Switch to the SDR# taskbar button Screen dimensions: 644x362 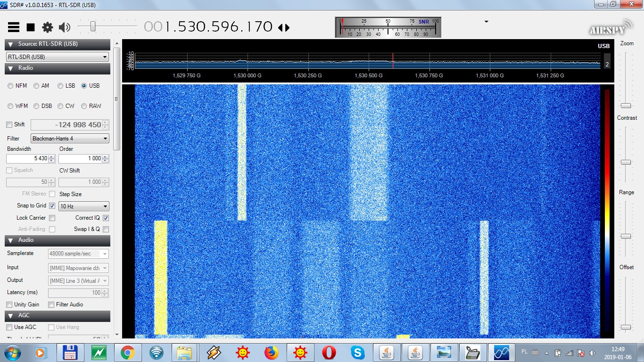[501, 353]
